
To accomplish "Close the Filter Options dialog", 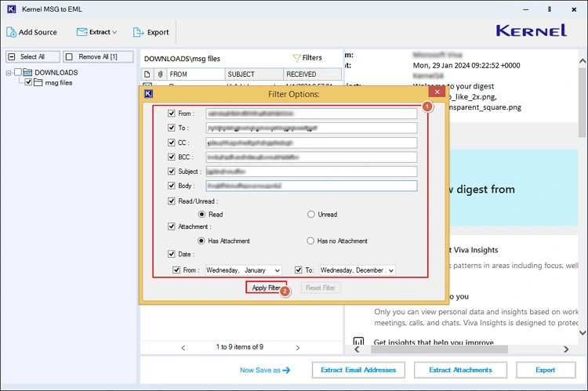I will (x=437, y=92).
